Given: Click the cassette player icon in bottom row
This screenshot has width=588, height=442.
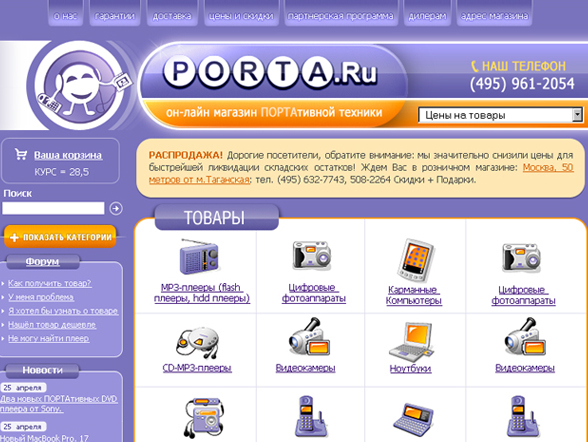Looking at the screenshot, I should [203, 417].
